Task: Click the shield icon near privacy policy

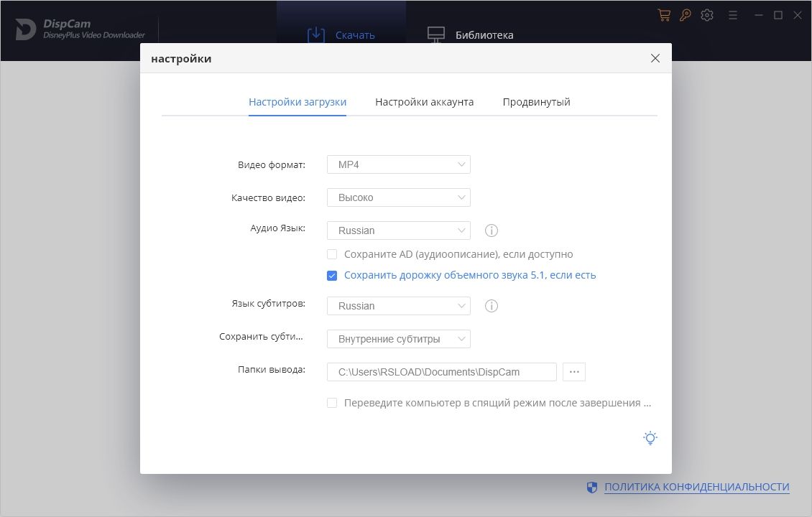Action: click(592, 487)
